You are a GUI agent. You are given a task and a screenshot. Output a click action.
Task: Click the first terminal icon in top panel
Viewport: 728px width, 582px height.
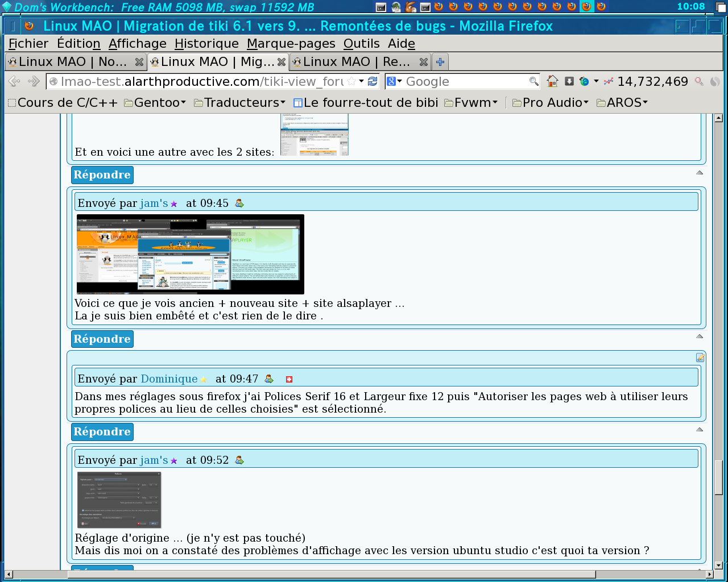(381, 7)
